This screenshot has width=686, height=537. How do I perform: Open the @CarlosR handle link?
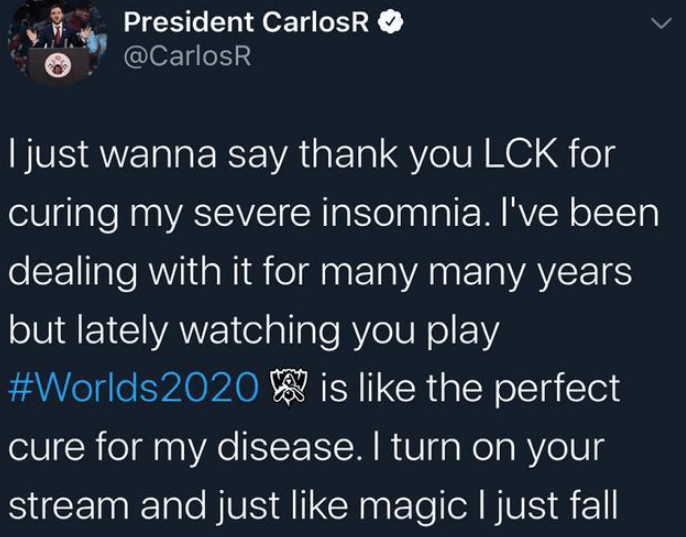point(187,56)
